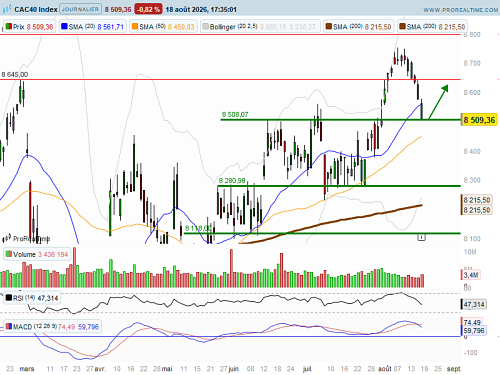The image size is (500, 375).
Task: Click the -0,82 % change badge
Action: (148, 9)
